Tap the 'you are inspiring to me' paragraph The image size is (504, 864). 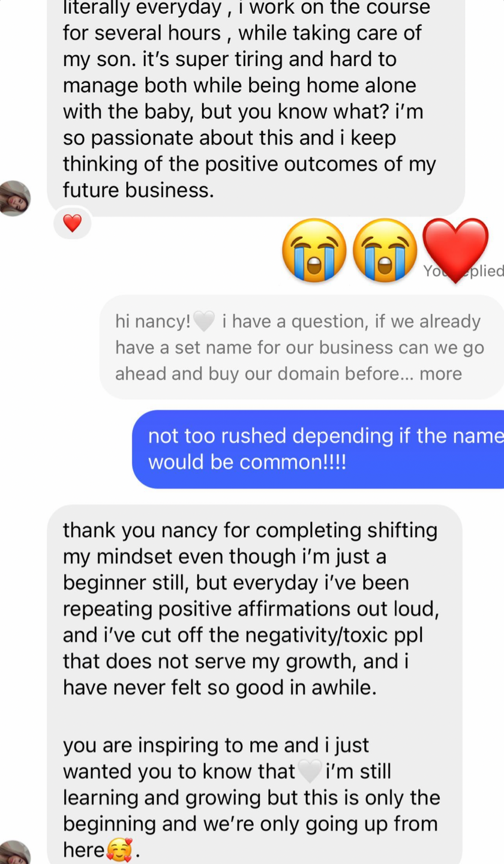point(251,798)
